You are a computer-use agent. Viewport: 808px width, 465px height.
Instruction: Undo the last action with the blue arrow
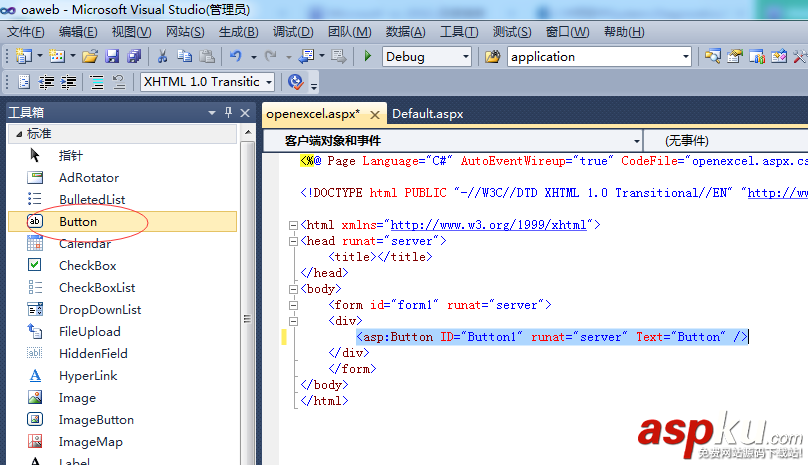(236, 56)
